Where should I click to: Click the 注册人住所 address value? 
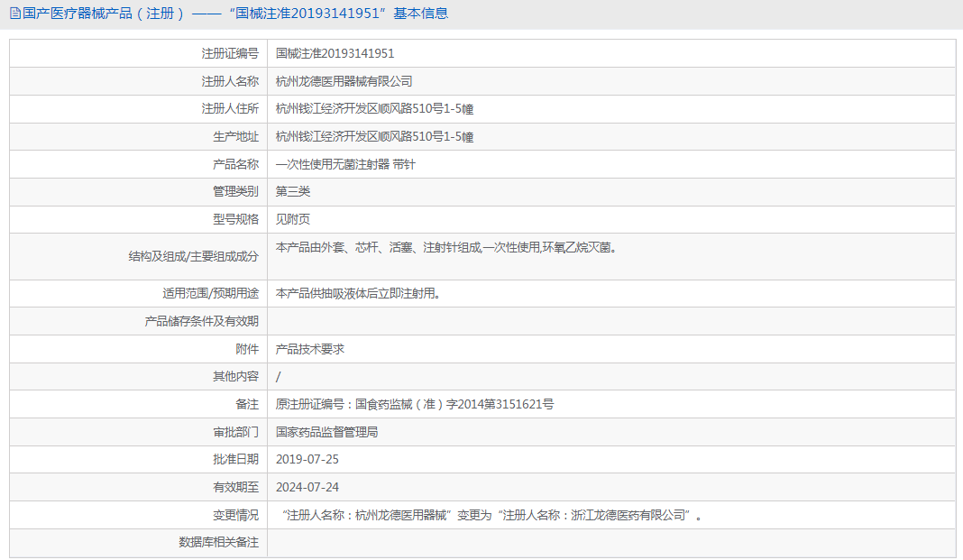pos(374,109)
